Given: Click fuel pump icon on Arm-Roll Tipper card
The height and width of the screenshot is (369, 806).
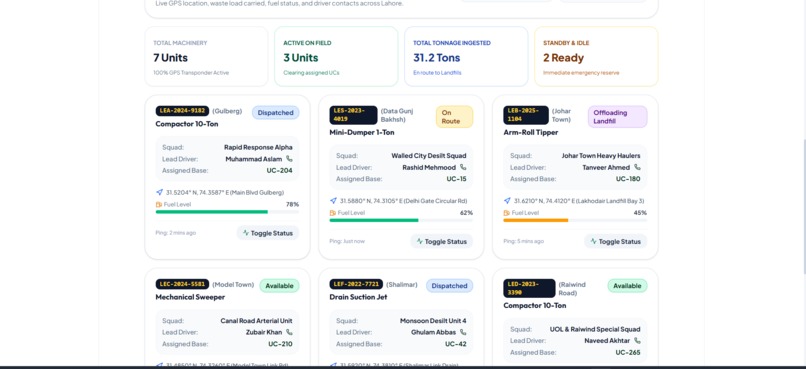Looking at the screenshot, I should [506, 213].
